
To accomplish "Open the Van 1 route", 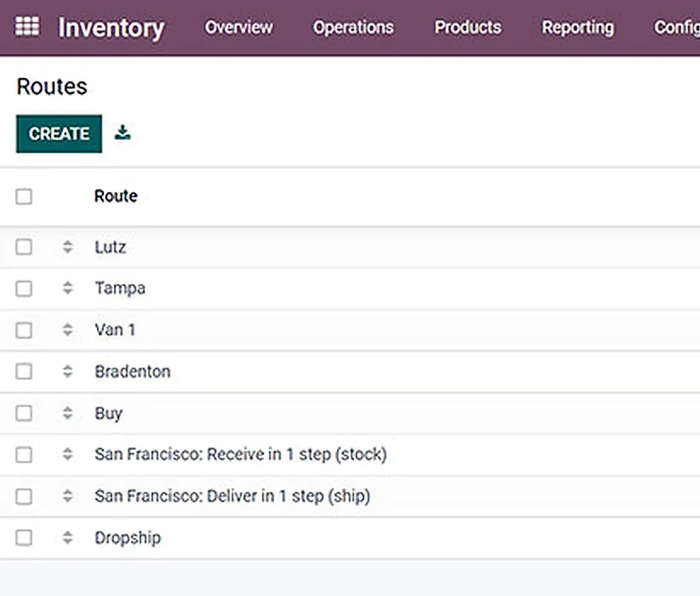I will click(x=115, y=330).
